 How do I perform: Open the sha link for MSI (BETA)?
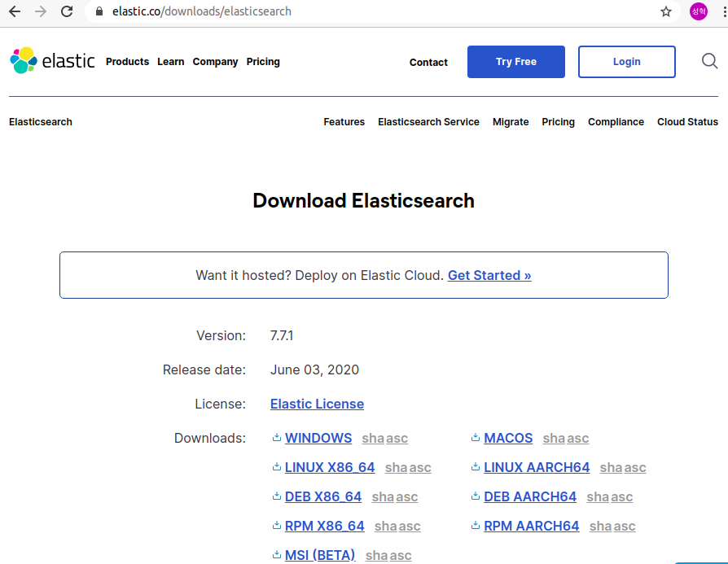[376, 555]
